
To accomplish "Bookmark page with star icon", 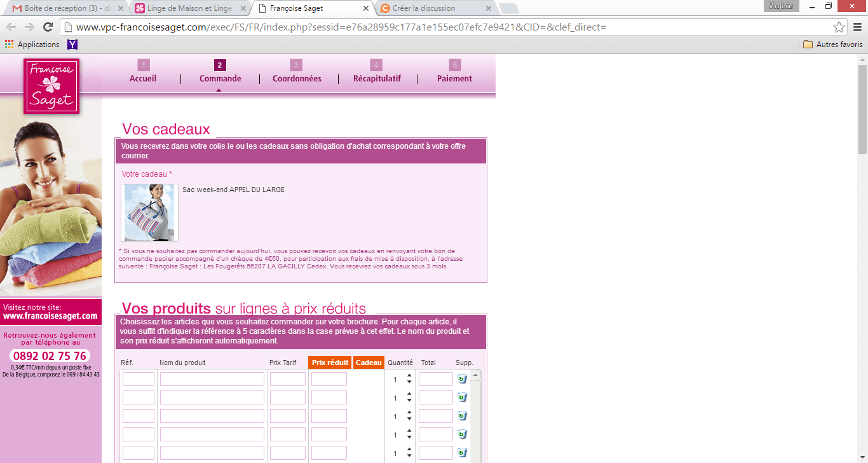I will click(839, 27).
